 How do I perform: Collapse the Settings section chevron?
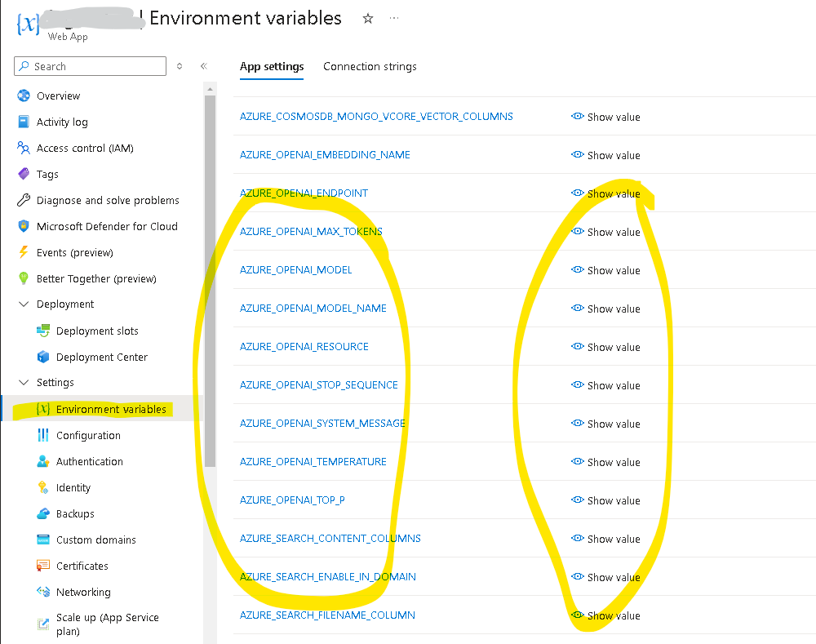24,382
